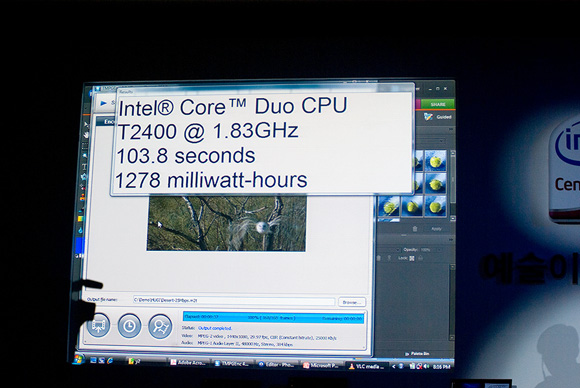The height and width of the screenshot is (388, 580).
Task: Select the Blur droplet tool
Action: coord(80,230)
